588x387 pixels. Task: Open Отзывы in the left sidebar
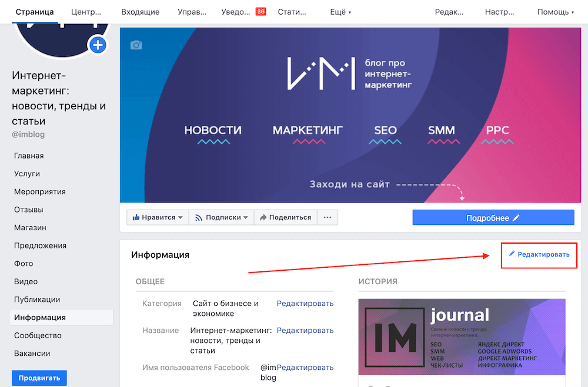pos(28,210)
